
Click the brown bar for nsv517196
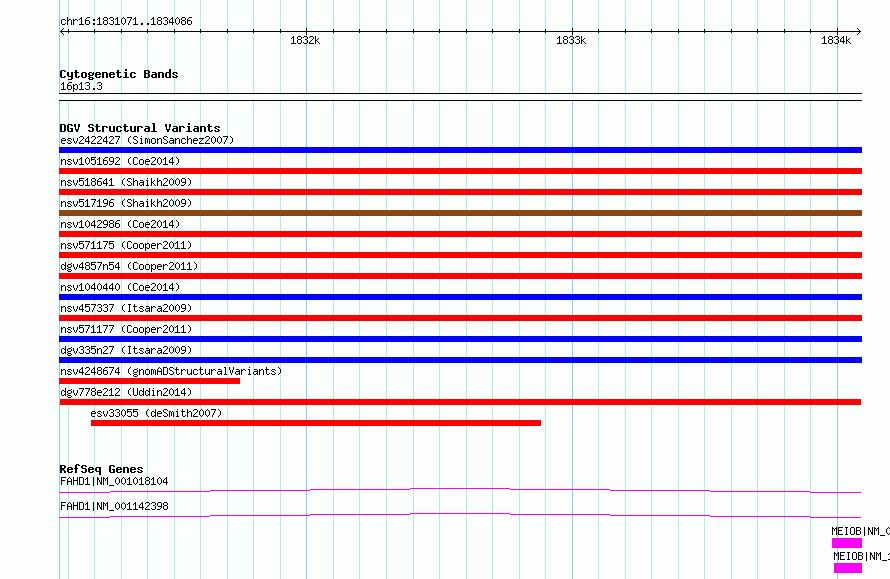[x=460, y=213]
